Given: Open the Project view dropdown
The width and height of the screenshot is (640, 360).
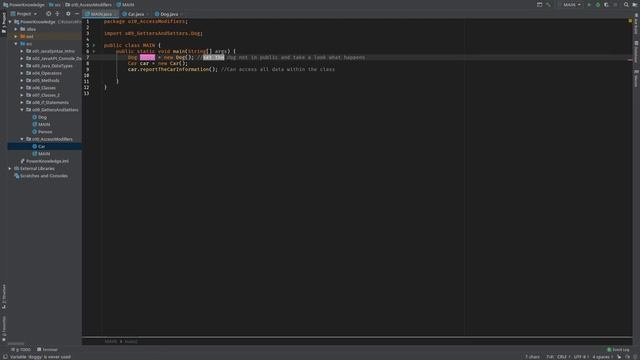Looking at the screenshot, I should (24, 14).
